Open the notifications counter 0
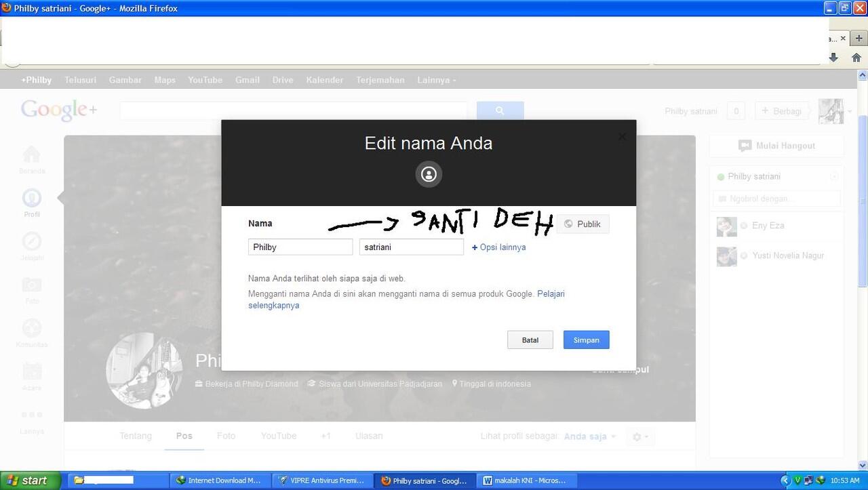Screen dimensions: 868x490 [x=736, y=111]
